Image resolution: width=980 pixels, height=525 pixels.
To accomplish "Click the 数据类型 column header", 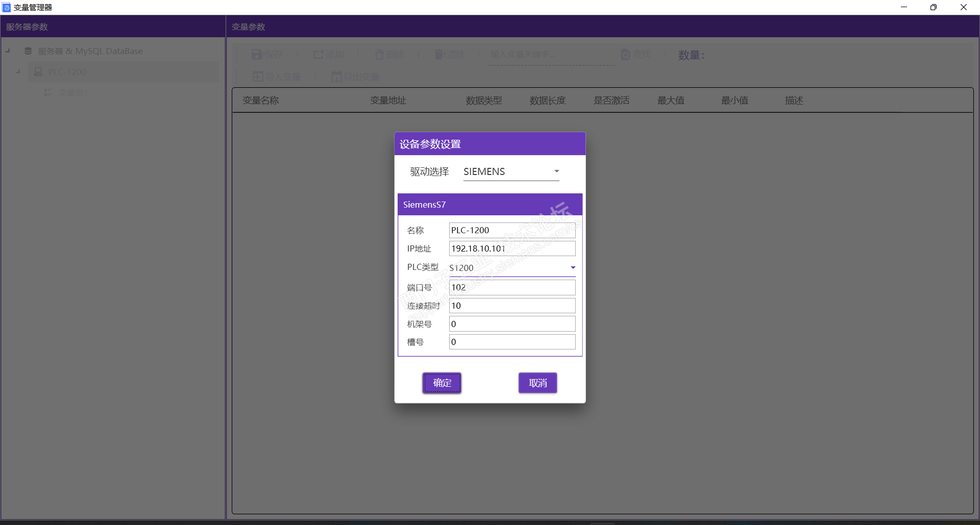I will (484, 101).
